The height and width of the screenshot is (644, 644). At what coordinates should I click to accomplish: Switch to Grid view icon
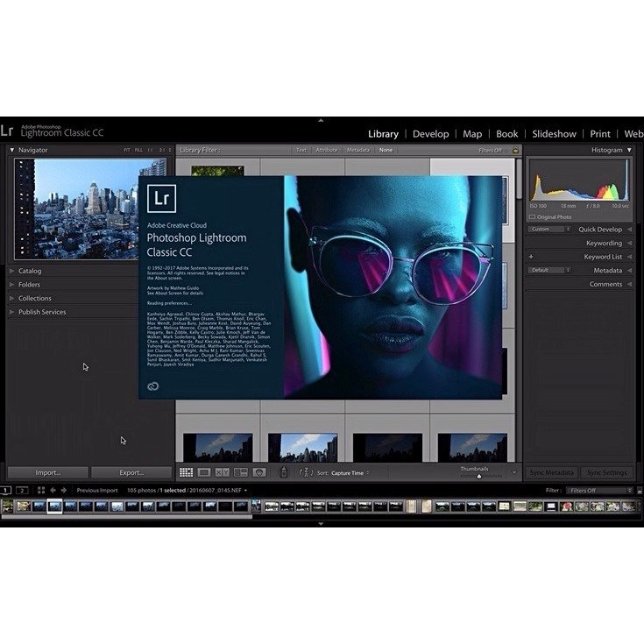pyautogui.click(x=186, y=472)
